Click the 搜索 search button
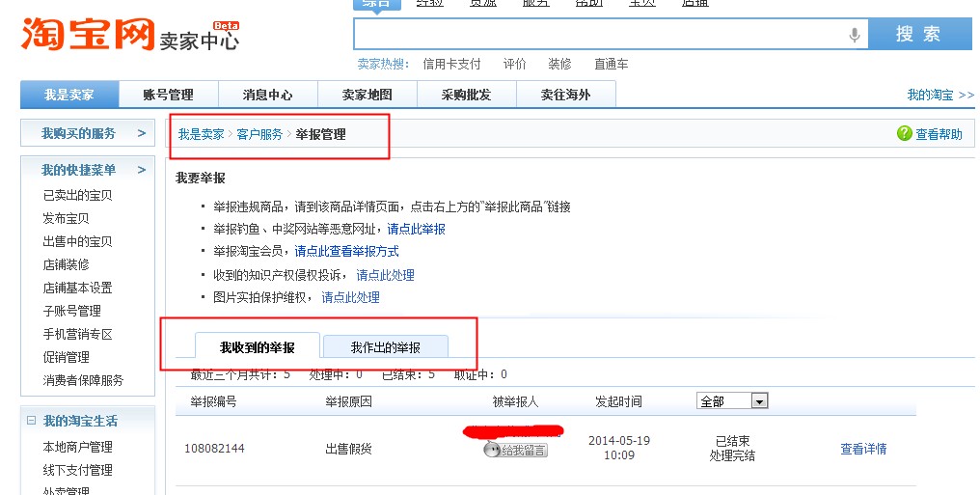The width and height of the screenshot is (980, 495). click(x=919, y=34)
